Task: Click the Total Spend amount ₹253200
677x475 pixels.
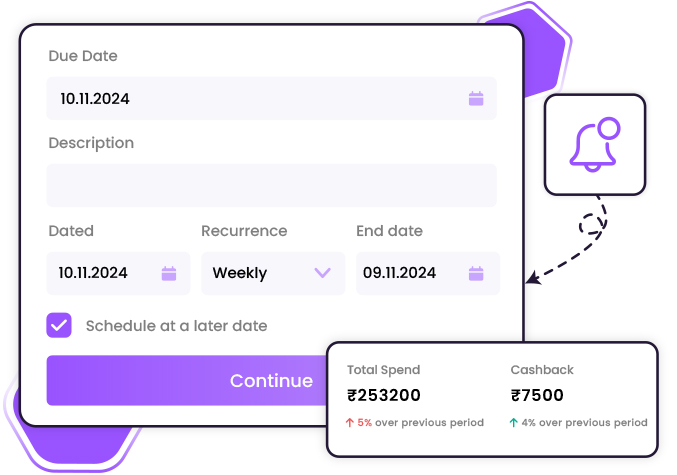Action: pyautogui.click(x=384, y=395)
